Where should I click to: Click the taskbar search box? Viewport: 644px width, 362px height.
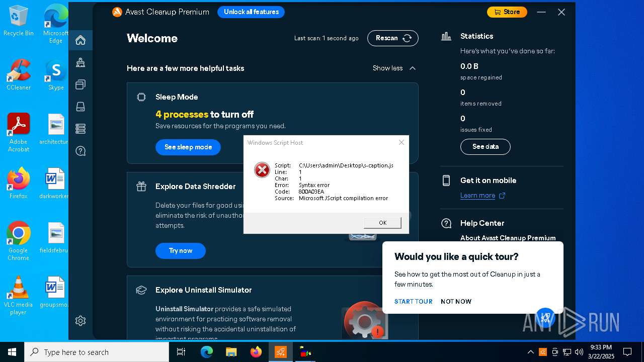click(97, 352)
